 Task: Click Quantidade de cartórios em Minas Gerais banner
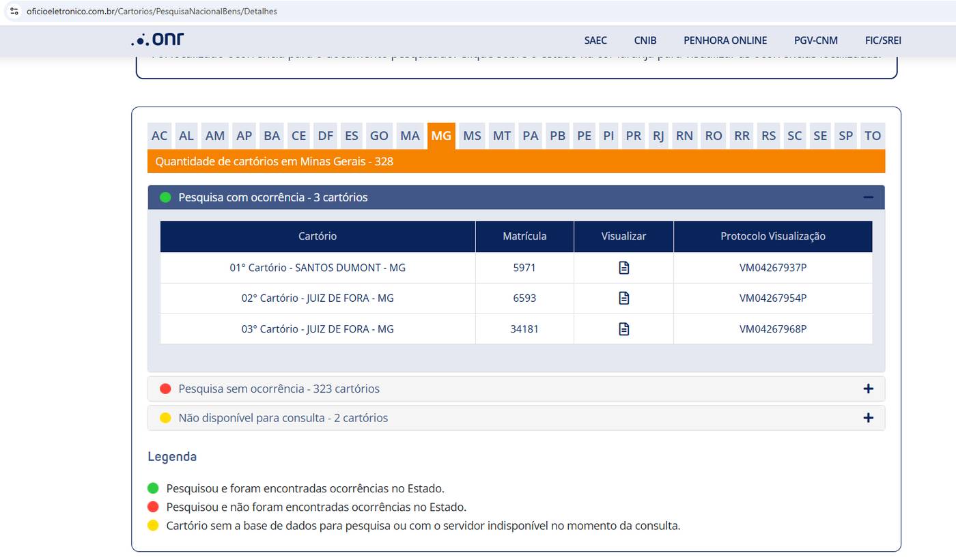(516, 161)
